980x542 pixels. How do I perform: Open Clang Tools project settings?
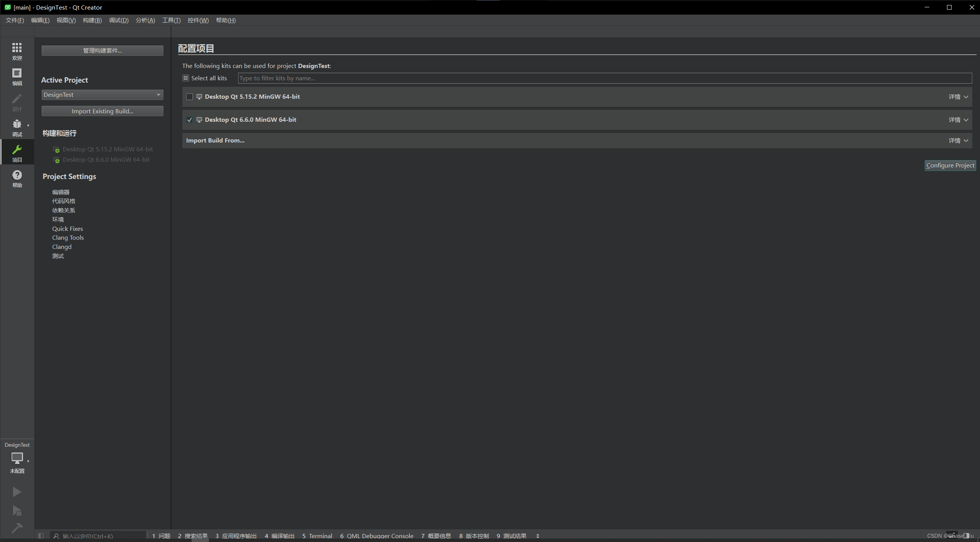coord(68,238)
